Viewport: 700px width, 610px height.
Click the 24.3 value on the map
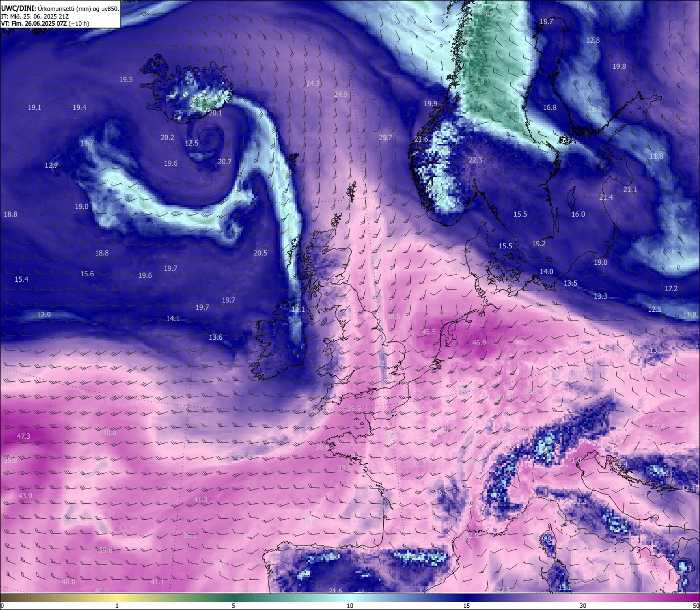(313, 83)
